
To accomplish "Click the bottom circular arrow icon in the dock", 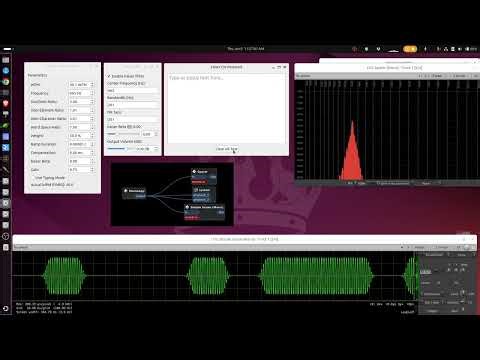I will pyautogui.click(x=6, y=309).
